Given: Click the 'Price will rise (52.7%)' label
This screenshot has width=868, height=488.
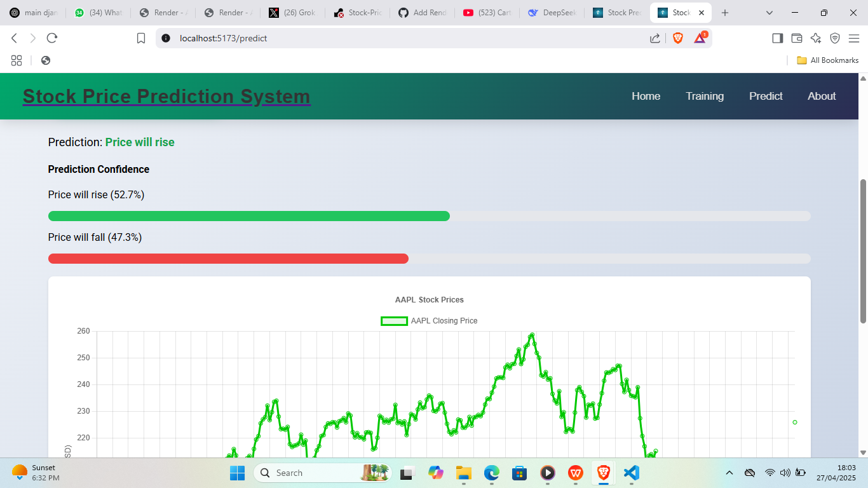Looking at the screenshot, I should point(96,194).
